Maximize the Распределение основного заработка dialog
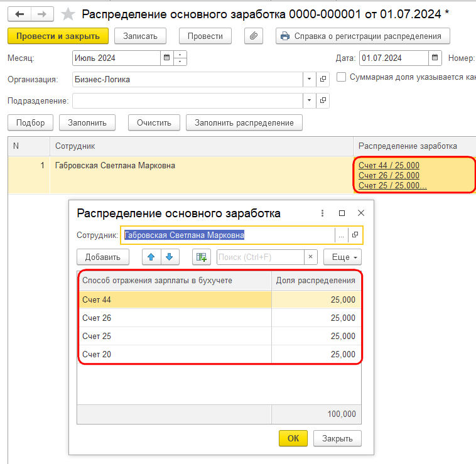This screenshot has height=464, width=476. [x=342, y=213]
